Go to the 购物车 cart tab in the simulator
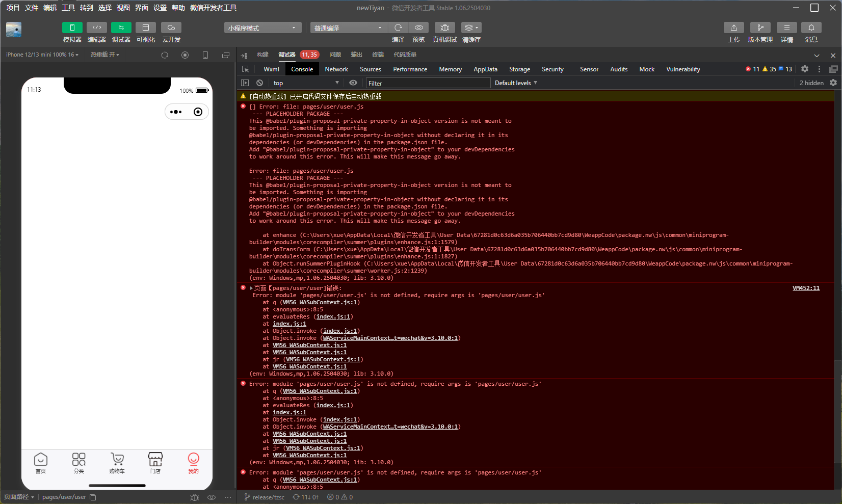842x504 pixels. (117, 463)
